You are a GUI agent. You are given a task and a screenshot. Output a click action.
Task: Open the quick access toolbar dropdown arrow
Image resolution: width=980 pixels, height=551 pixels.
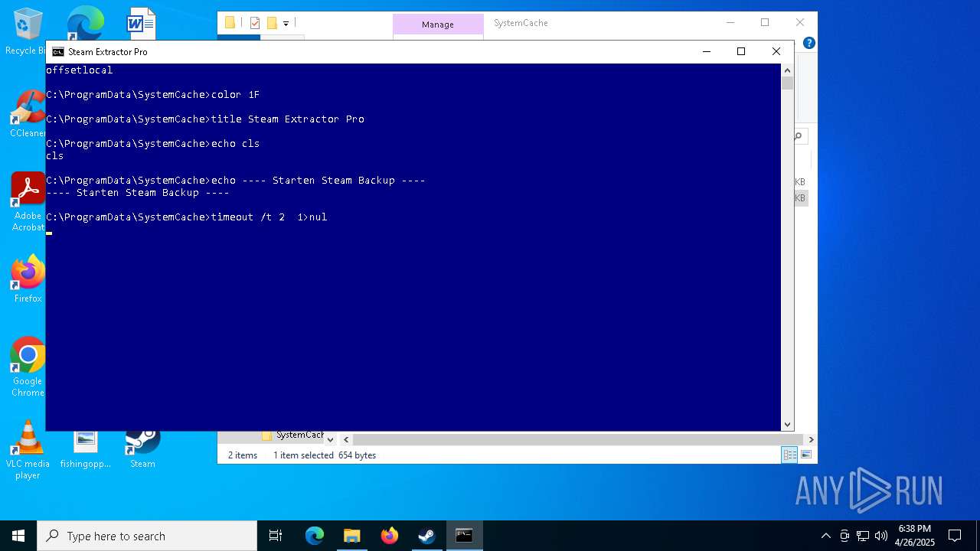pos(286,24)
